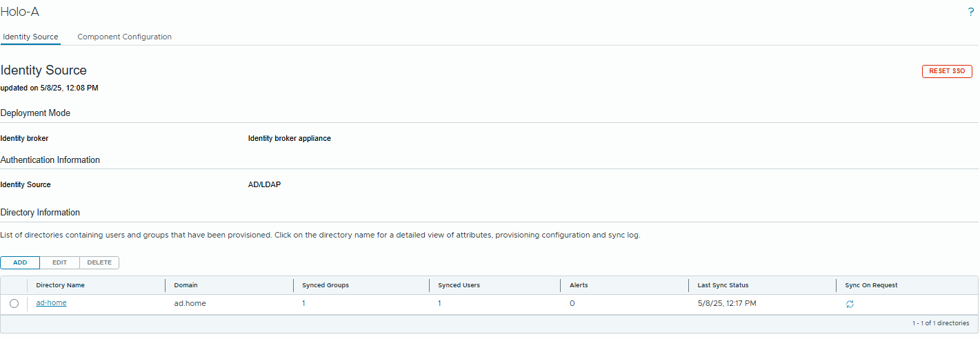Click the Alerts column header
This screenshot has width=980, height=337.
click(579, 285)
